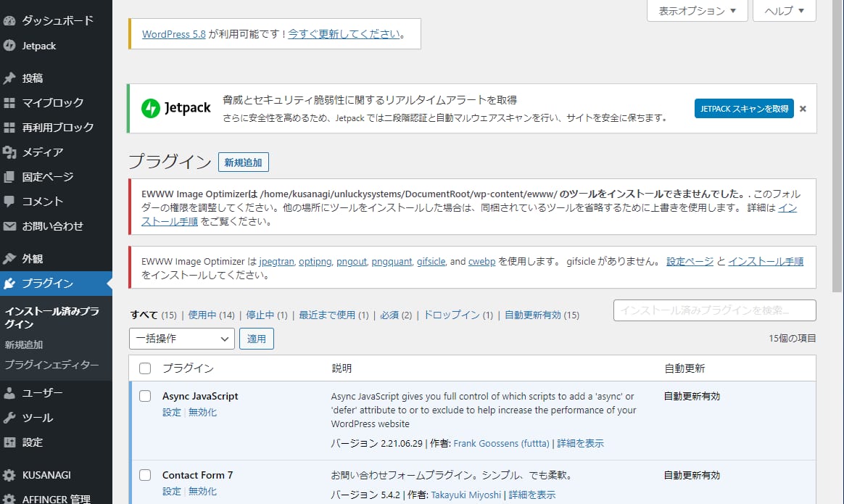The width and height of the screenshot is (844, 504).
Task: Click 今すぐ更新してください update link
Action: click(344, 34)
